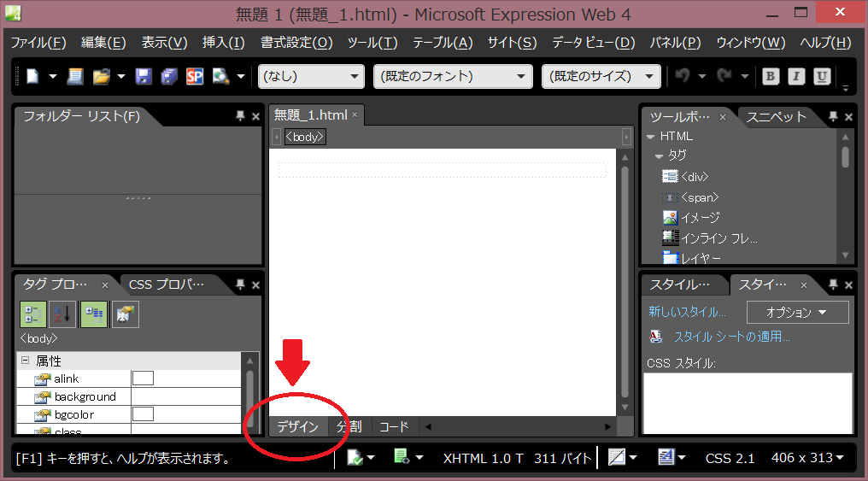Click the Redo arrow icon
Screen dimensions: 868x481
724,76
